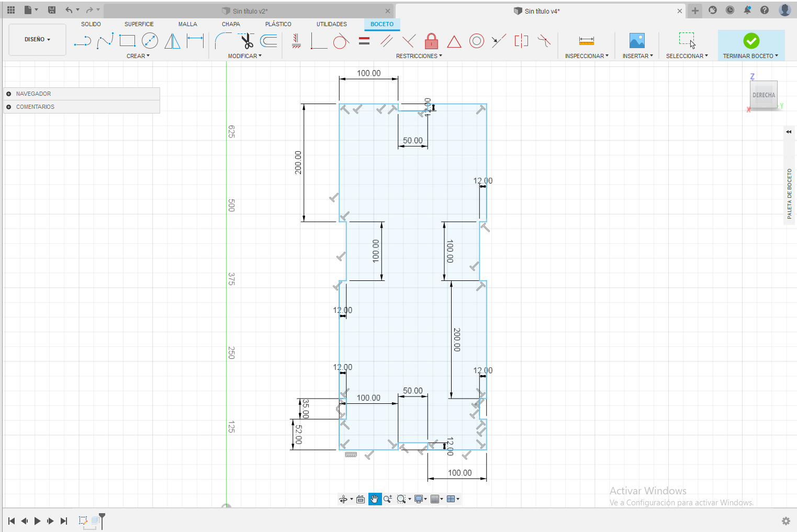Screen dimensions: 797x532
Task: Select the Line sketch tool
Action: point(83,41)
